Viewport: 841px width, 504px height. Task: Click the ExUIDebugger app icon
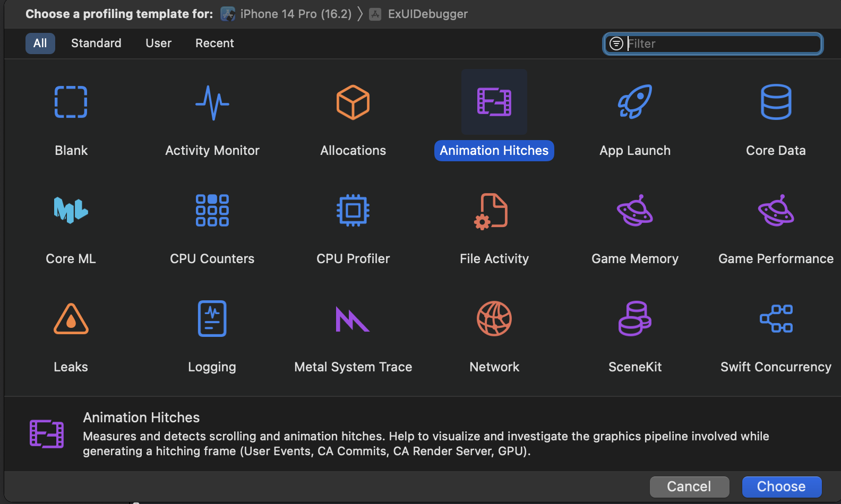(x=375, y=14)
